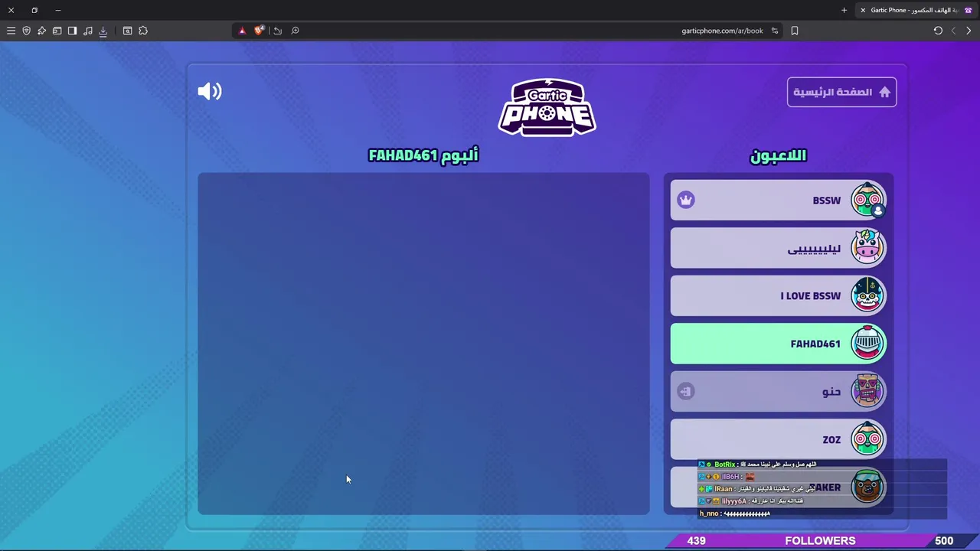980x551 pixels.
Task: Click FAHAD461's knight helmet avatar
Action: tap(867, 344)
